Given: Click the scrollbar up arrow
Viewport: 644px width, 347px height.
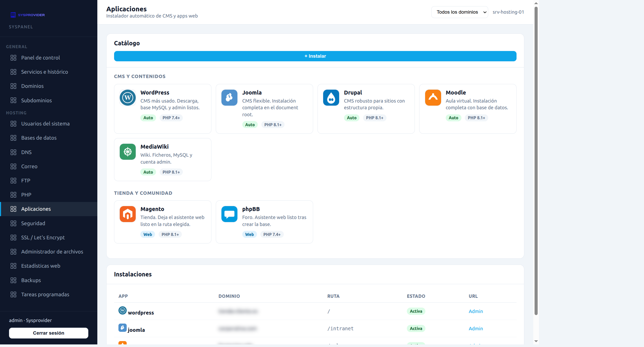Looking at the screenshot, I should click(x=536, y=3).
